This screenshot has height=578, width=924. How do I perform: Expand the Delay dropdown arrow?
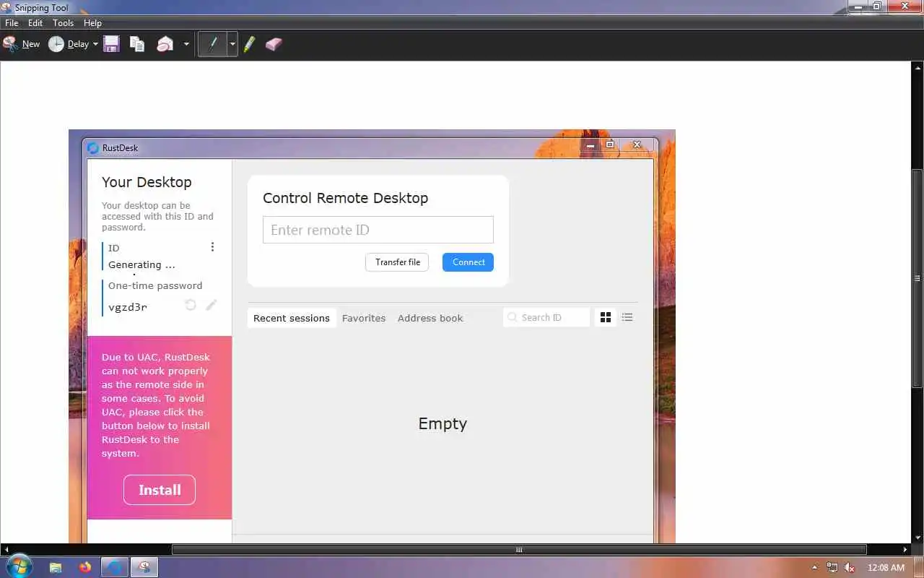pyautogui.click(x=95, y=44)
